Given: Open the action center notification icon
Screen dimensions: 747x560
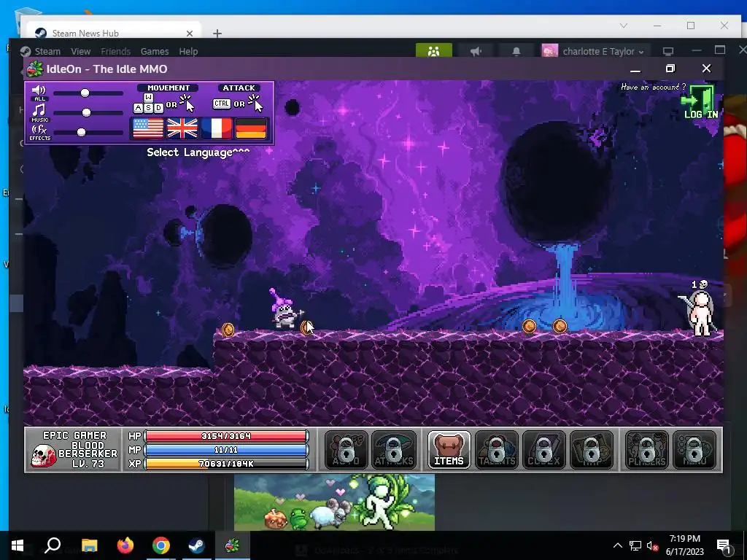Looking at the screenshot, I should pos(724,545).
